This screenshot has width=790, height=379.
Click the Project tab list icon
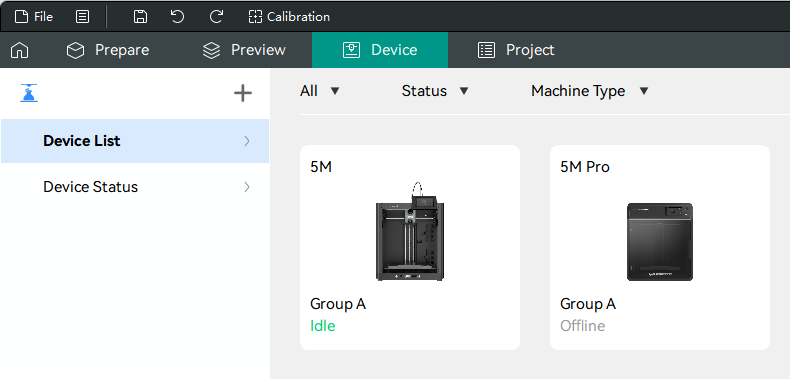click(x=486, y=50)
